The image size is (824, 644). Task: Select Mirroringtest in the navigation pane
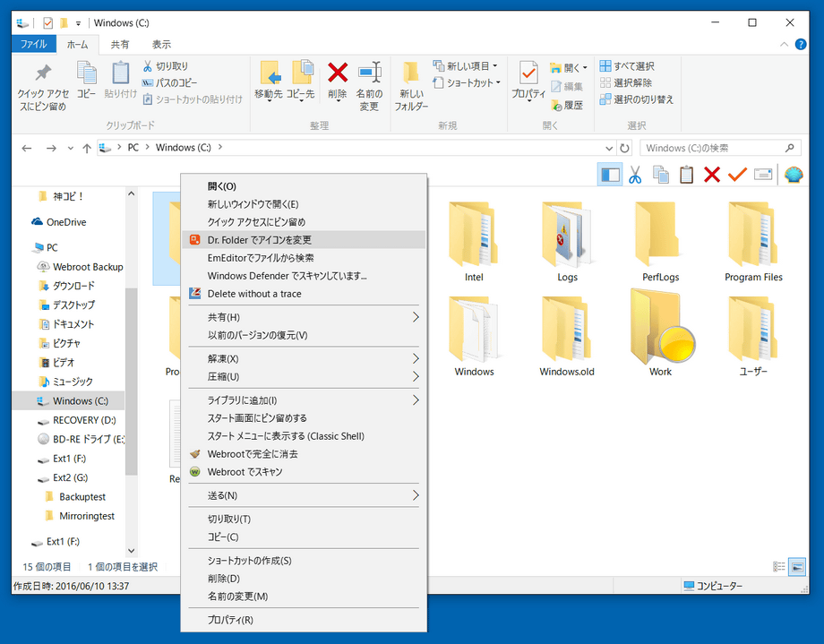tap(87, 516)
